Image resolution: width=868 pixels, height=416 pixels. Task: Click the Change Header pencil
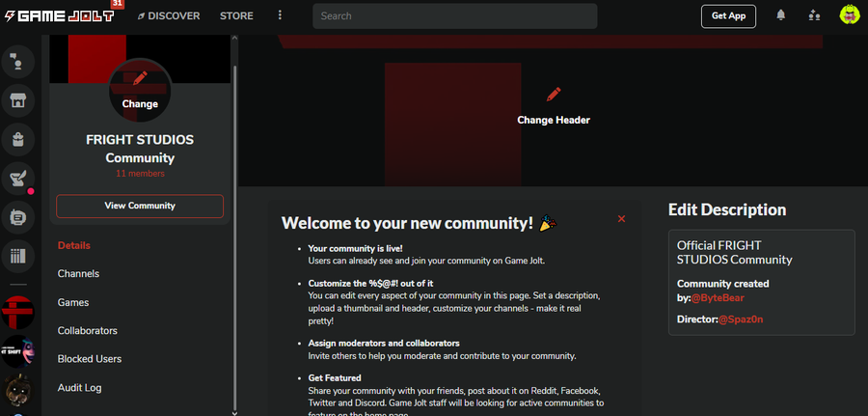[x=553, y=95]
